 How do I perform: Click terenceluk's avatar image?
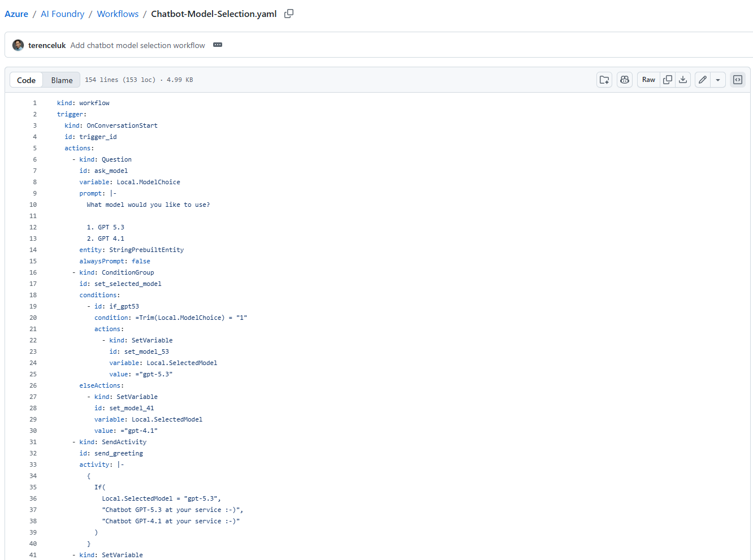18,45
